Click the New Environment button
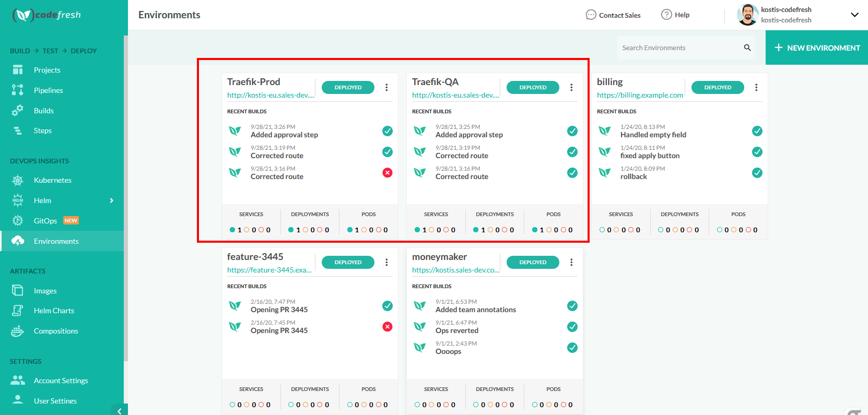868x415 pixels. click(817, 48)
